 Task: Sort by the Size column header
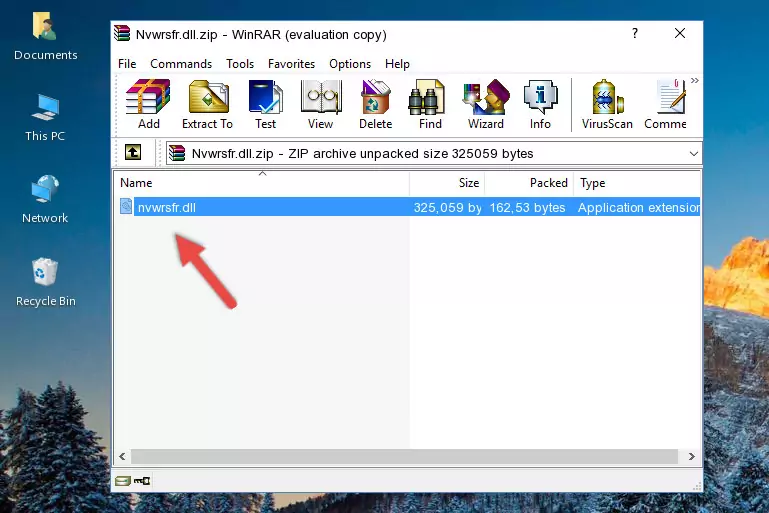(447, 183)
